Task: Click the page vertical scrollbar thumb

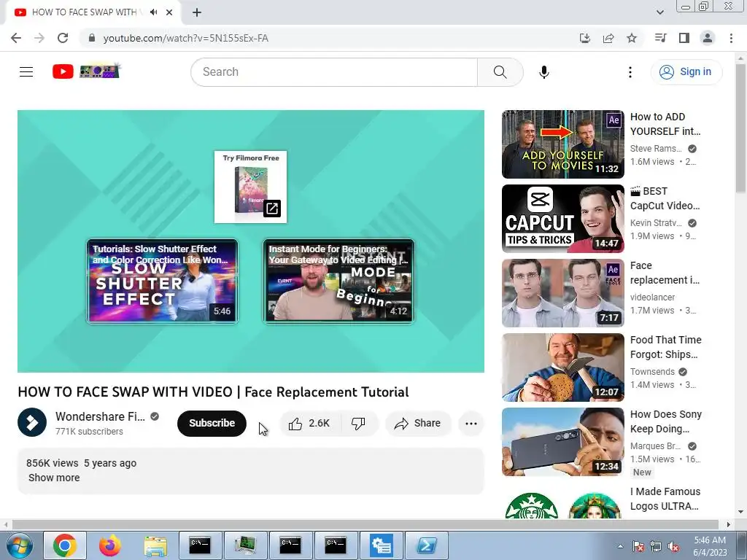Action: click(x=740, y=128)
